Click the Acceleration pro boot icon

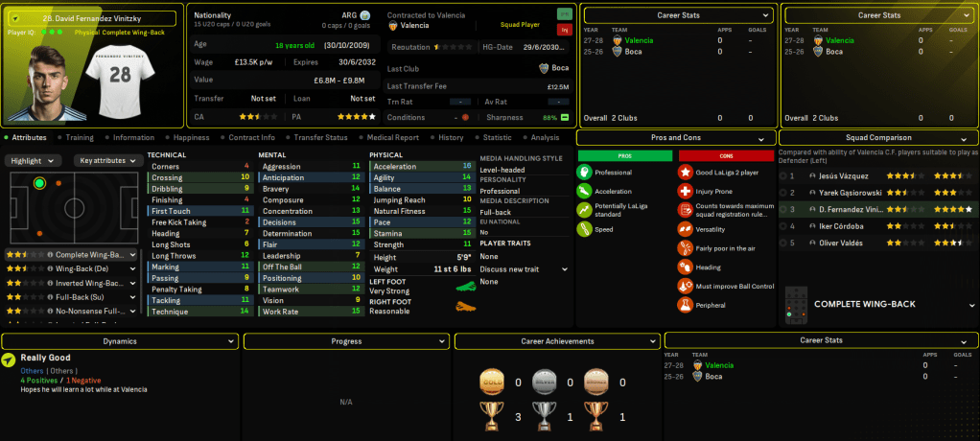coord(584,192)
